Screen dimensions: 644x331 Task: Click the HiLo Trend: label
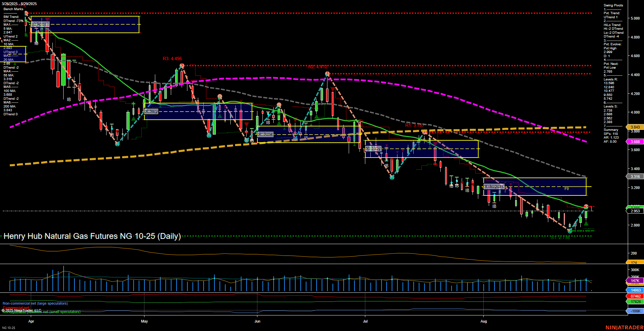613,25
